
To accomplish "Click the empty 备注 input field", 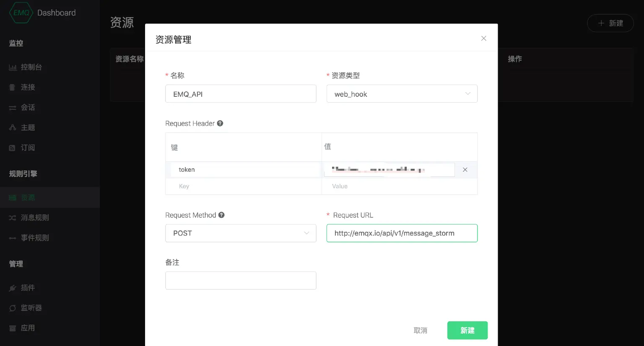I will 241,281.
